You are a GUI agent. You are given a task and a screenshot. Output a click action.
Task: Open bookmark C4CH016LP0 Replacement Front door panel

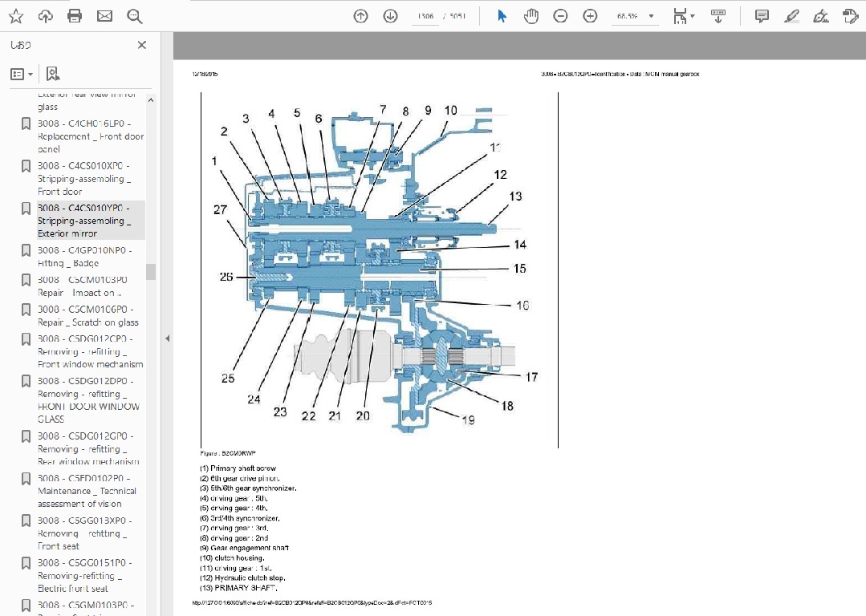(x=91, y=136)
